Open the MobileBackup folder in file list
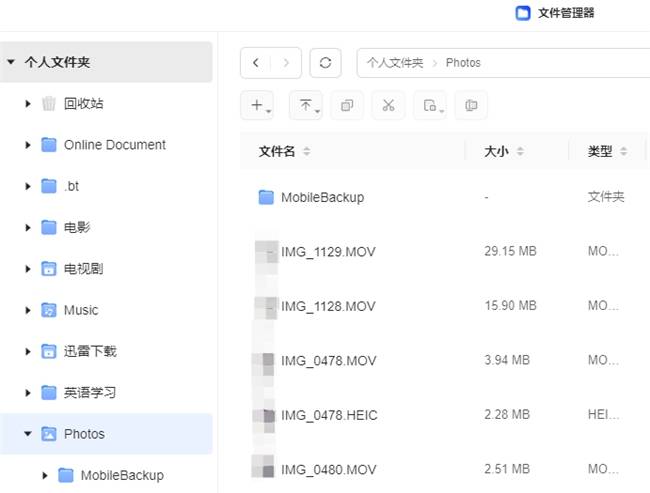The width and height of the screenshot is (650, 493). click(x=322, y=197)
